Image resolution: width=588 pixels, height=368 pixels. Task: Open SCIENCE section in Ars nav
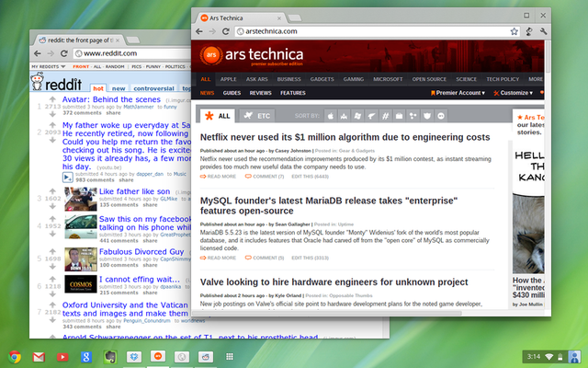click(466, 79)
